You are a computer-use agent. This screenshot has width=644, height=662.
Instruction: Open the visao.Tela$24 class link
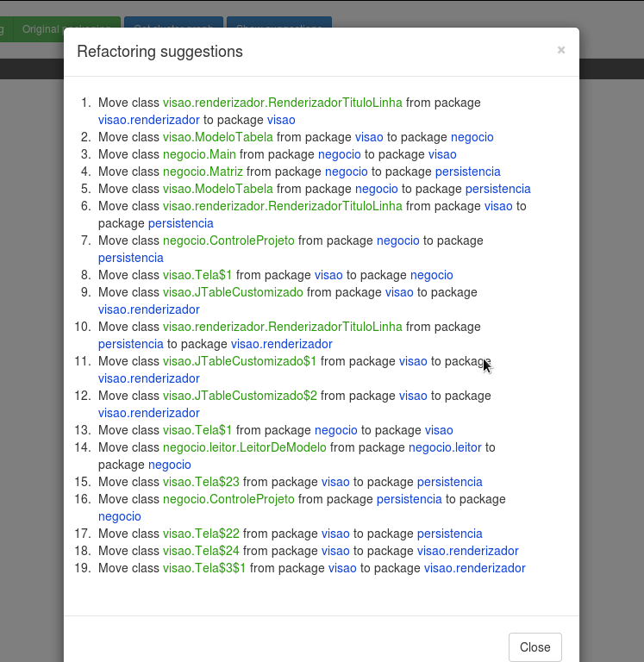(x=201, y=551)
